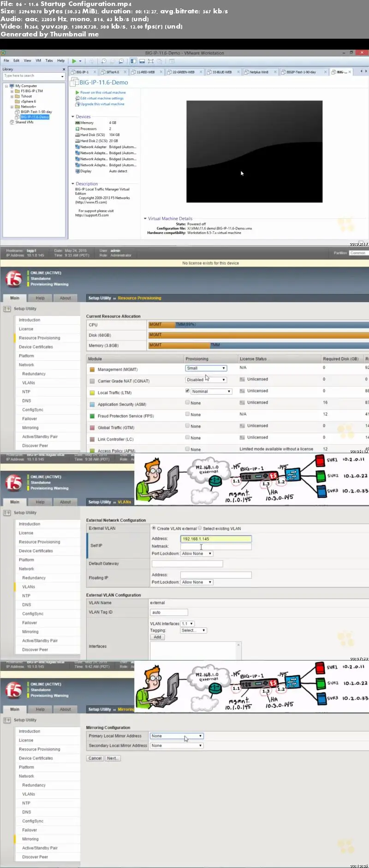Click the Display device icon in VMware

coord(77,171)
